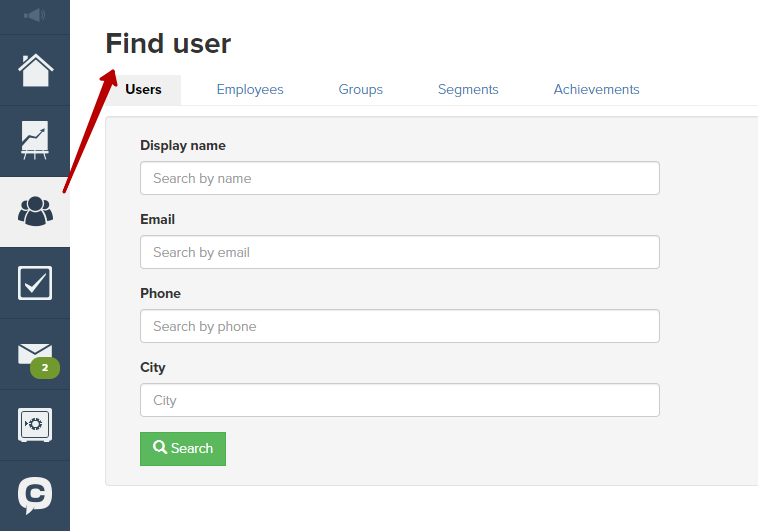Switch to the Employees tab
758x531 pixels.
[x=250, y=90]
